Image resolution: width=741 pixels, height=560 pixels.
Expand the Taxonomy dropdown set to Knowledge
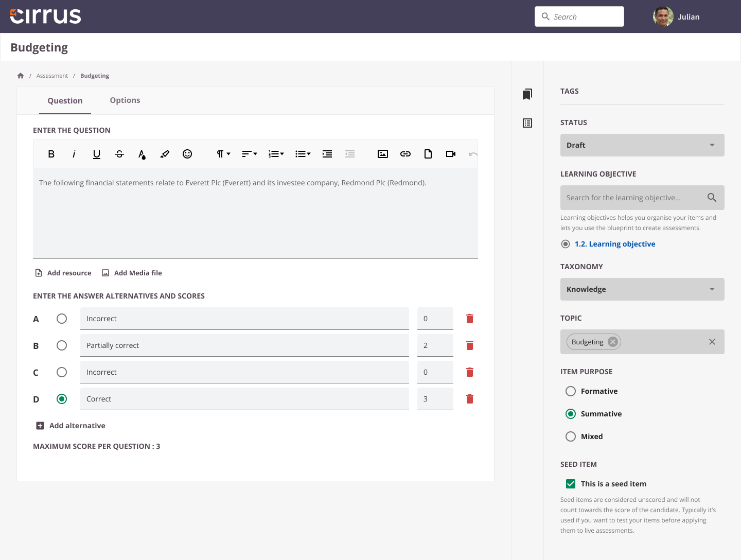tap(642, 289)
